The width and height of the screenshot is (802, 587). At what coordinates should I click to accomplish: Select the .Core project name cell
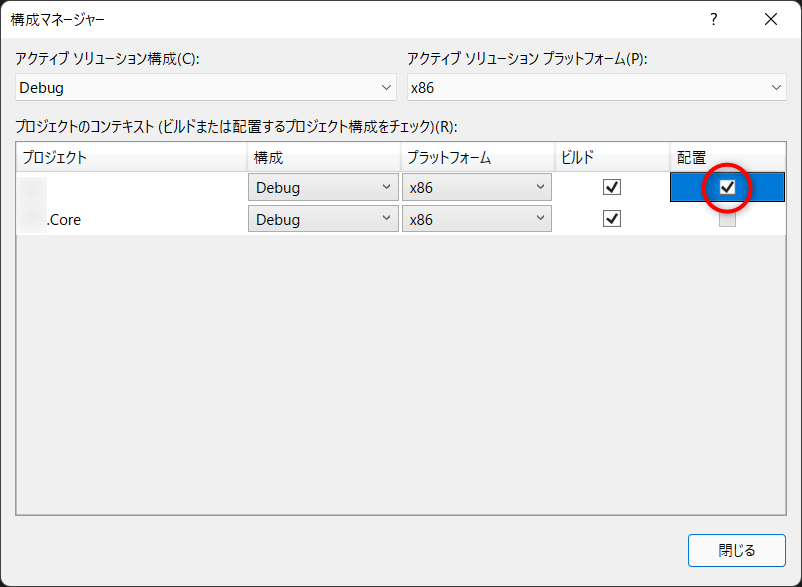131,219
